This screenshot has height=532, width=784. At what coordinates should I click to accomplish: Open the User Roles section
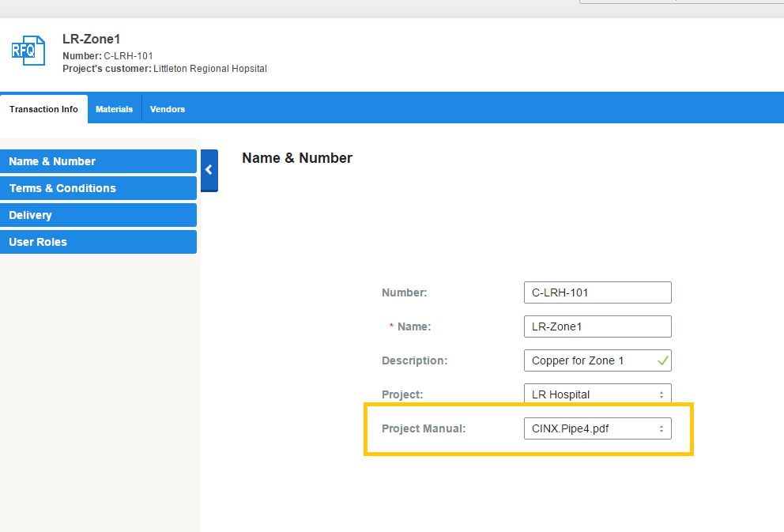point(98,242)
